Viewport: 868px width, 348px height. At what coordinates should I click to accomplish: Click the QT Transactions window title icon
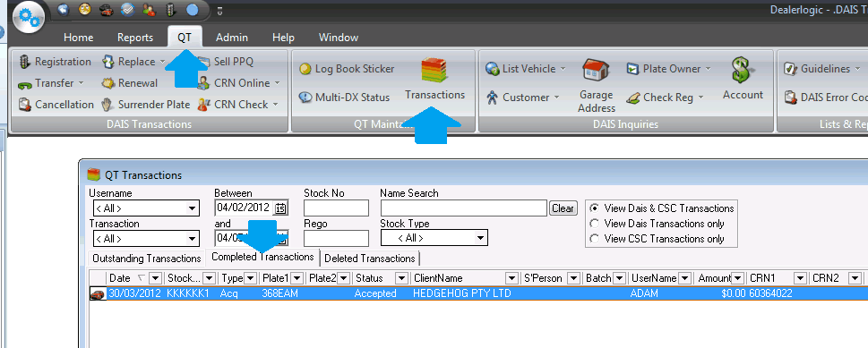coord(93,174)
